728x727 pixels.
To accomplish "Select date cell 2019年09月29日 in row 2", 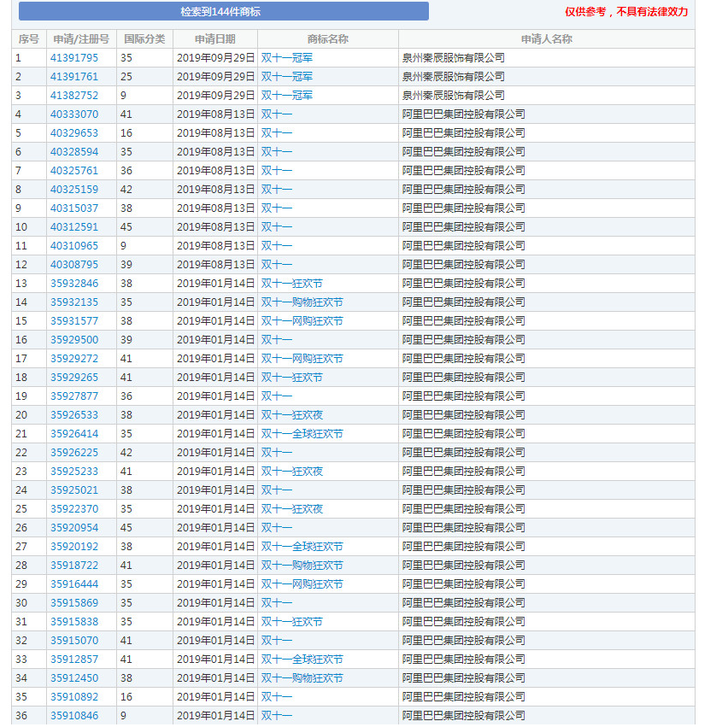I will tap(216, 77).
